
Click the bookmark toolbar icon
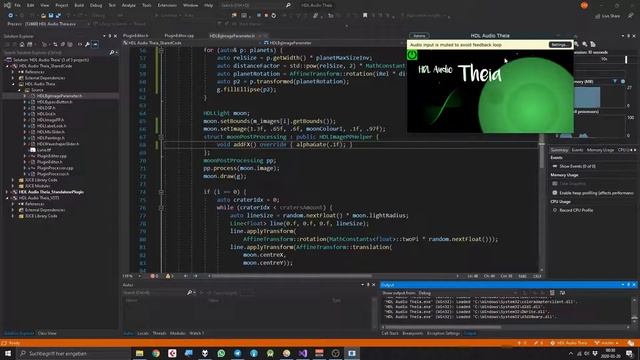click(x=365, y=16)
